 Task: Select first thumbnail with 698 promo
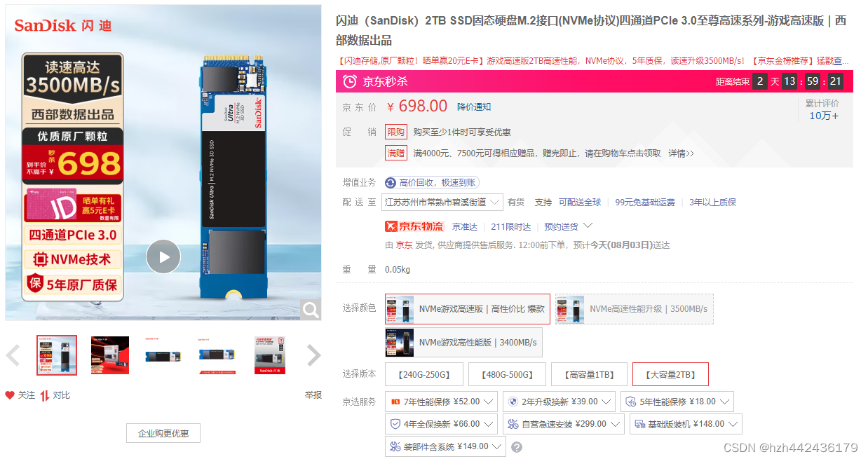click(x=57, y=355)
